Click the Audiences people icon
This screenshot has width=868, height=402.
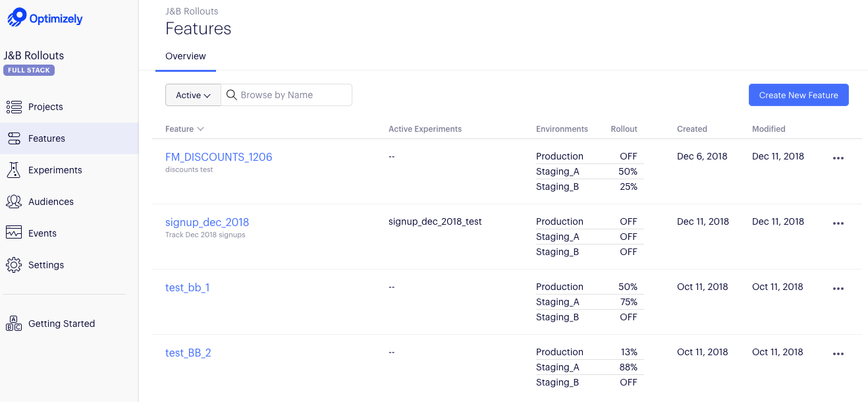click(14, 202)
